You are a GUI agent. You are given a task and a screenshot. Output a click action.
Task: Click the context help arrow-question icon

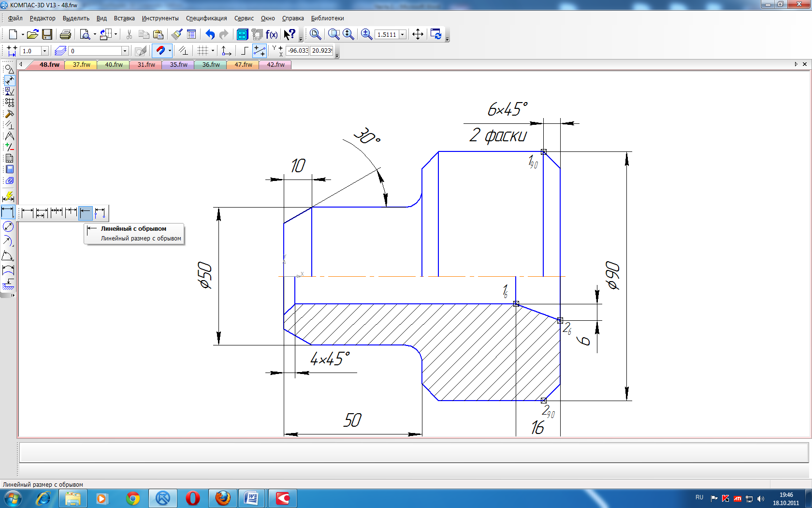click(x=290, y=34)
